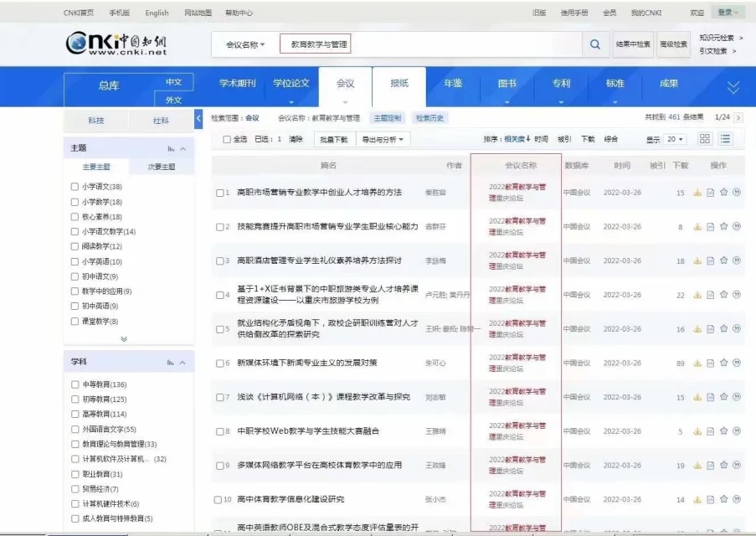This screenshot has height=536, width=756.
Task: Select the 社科 tab
Action: point(161,120)
